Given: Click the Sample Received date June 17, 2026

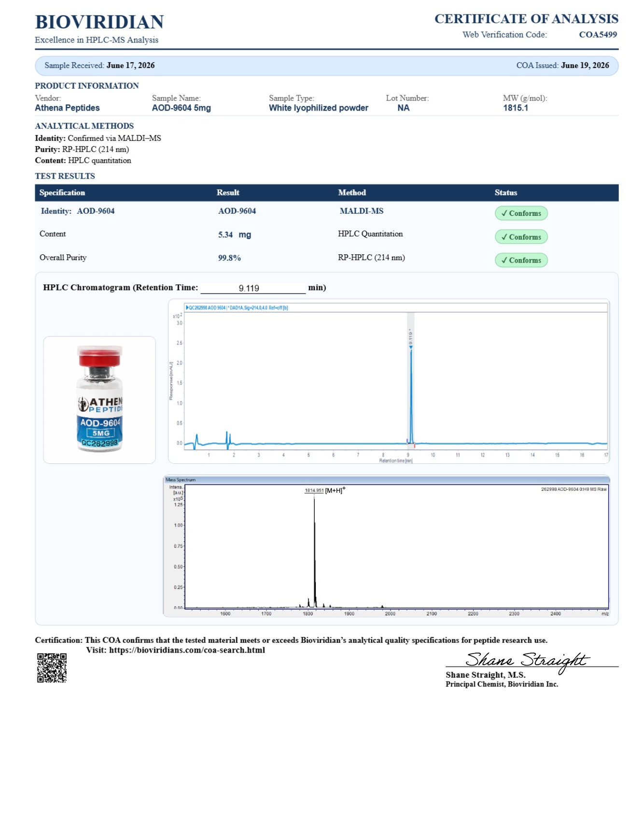Looking at the screenshot, I should pos(130,66).
